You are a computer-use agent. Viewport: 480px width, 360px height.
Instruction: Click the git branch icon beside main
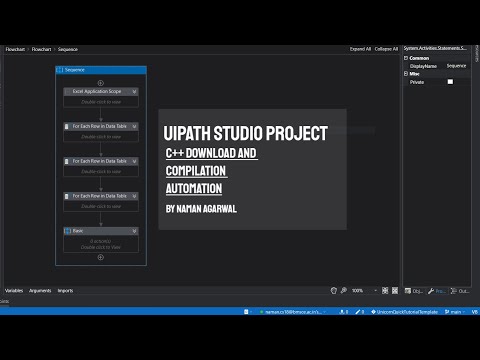click(x=447, y=312)
